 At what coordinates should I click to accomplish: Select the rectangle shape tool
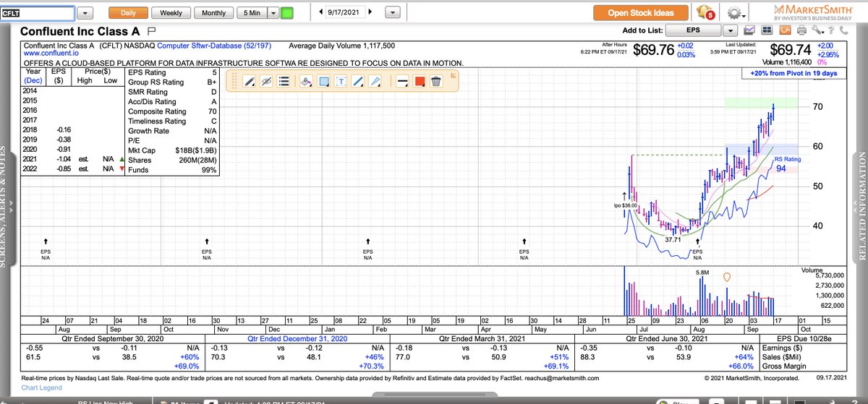(324, 82)
